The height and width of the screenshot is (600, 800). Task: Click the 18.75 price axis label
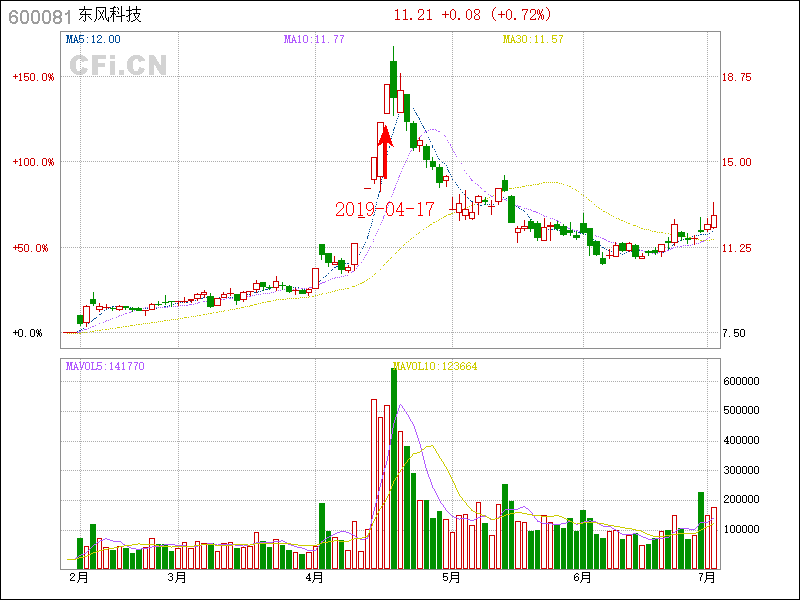pos(737,77)
